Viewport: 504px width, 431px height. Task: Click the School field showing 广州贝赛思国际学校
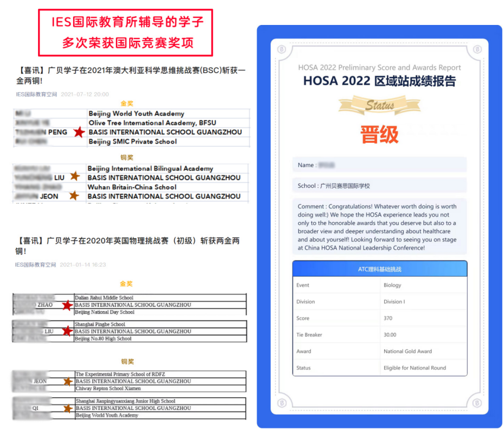coord(379,186)
